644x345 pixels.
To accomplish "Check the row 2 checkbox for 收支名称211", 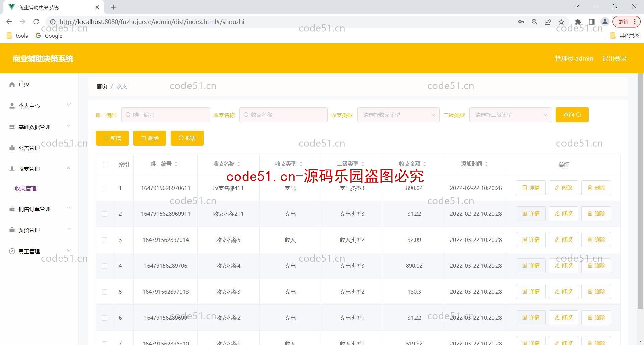I will coord(105,214).
